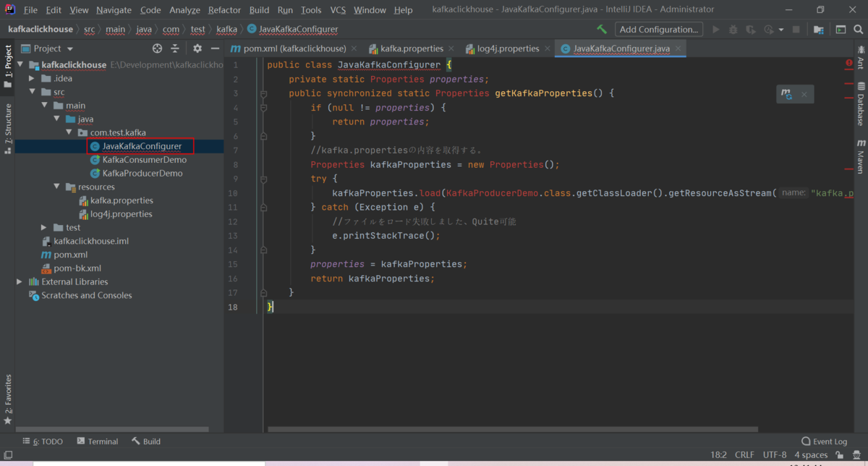Dismiss the floating Maven reload popup
Screen dimensions: 868x466
(x=804, y=94)
